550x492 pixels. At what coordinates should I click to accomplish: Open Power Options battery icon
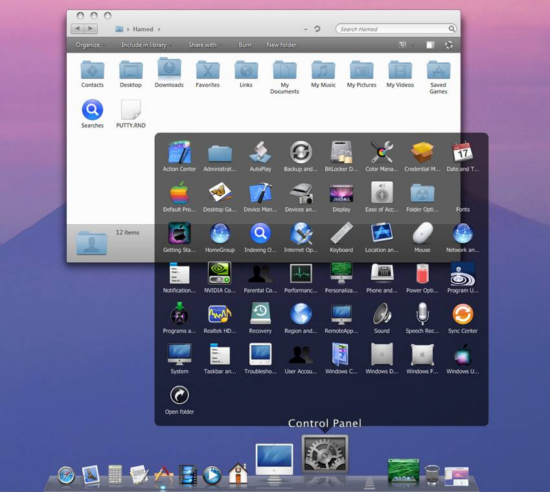pos(422,274)
